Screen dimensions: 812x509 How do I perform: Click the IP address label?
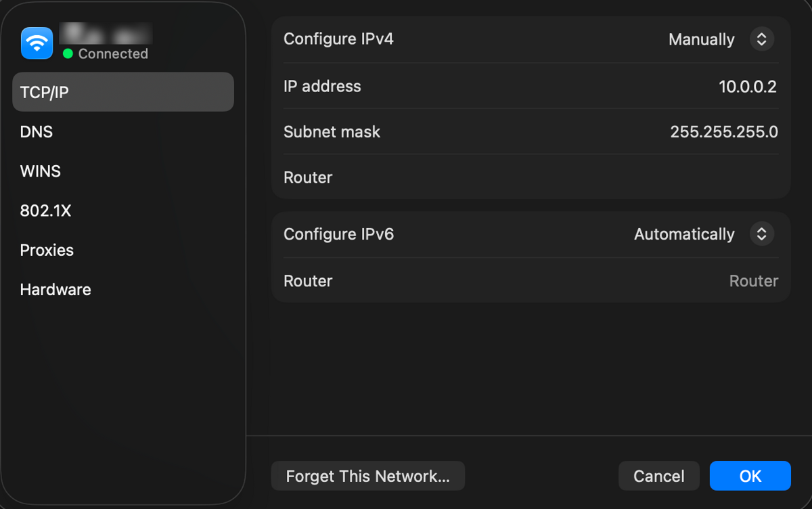pyautogui.click(x=322, y=87)
